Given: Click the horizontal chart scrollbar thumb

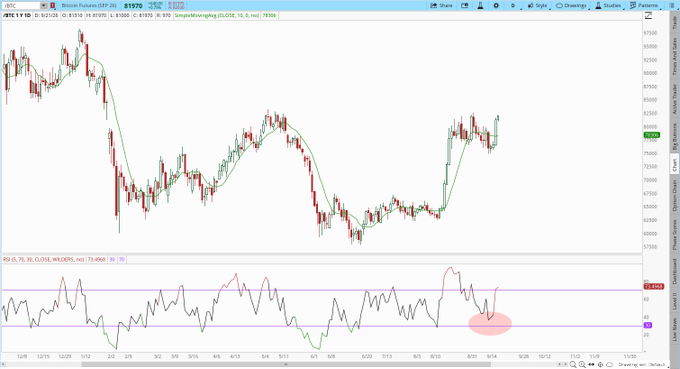Looking at the screenshot, I should (x=286, y=364).
